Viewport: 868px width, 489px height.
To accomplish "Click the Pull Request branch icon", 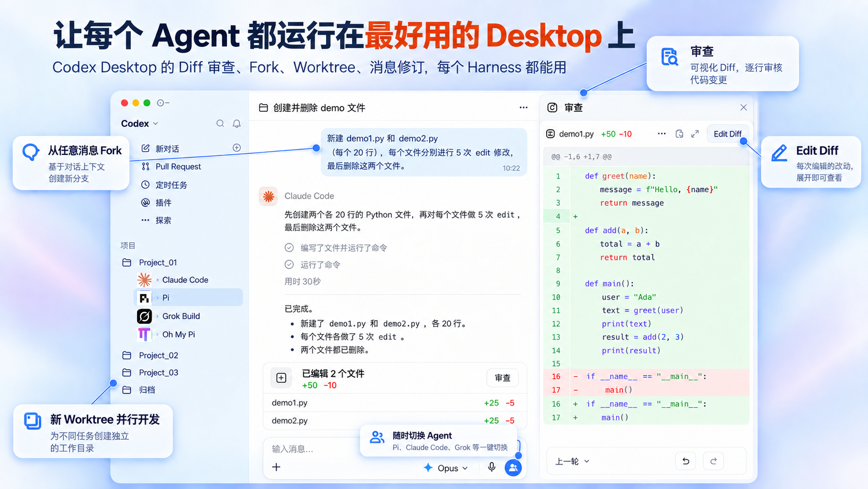I will [x=145, y=166].
